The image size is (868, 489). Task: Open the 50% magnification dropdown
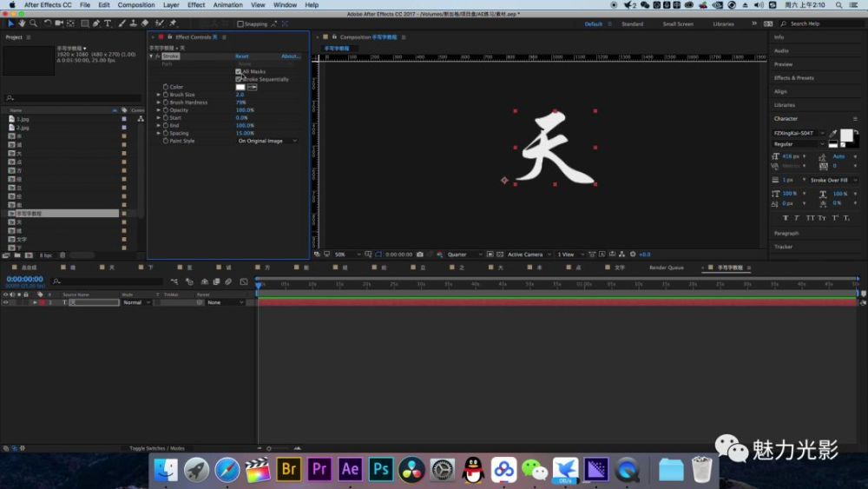[348, 254]
